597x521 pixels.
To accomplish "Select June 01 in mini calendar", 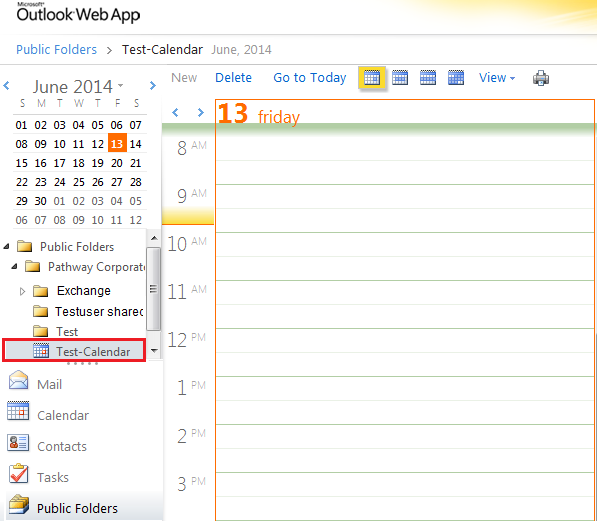I will pos(21,125).
